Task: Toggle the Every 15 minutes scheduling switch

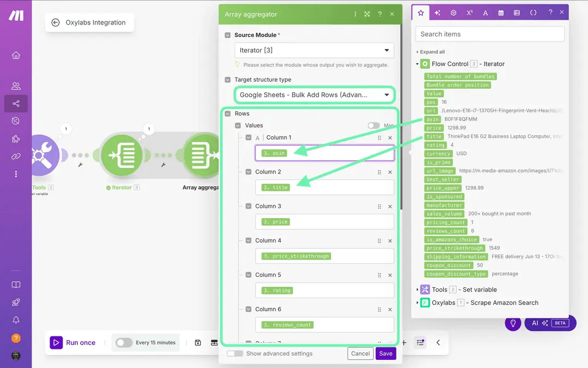Action: [124, 342]
